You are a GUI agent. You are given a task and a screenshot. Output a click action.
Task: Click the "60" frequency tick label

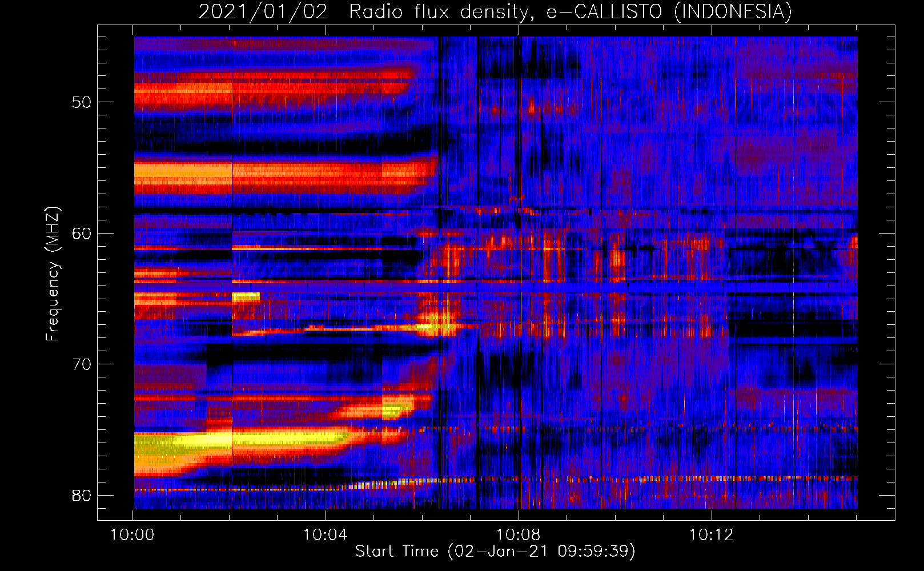(81, 234)
